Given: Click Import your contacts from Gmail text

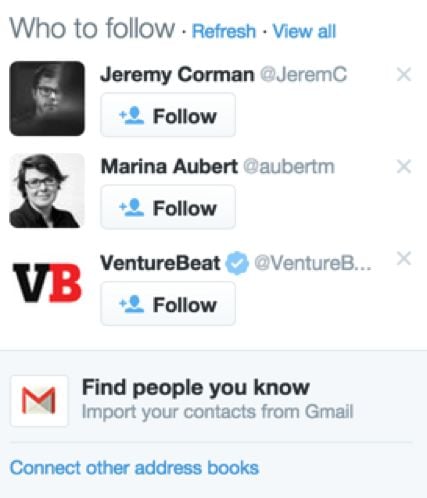Looking at the screenshot, I should click(217, 412).
